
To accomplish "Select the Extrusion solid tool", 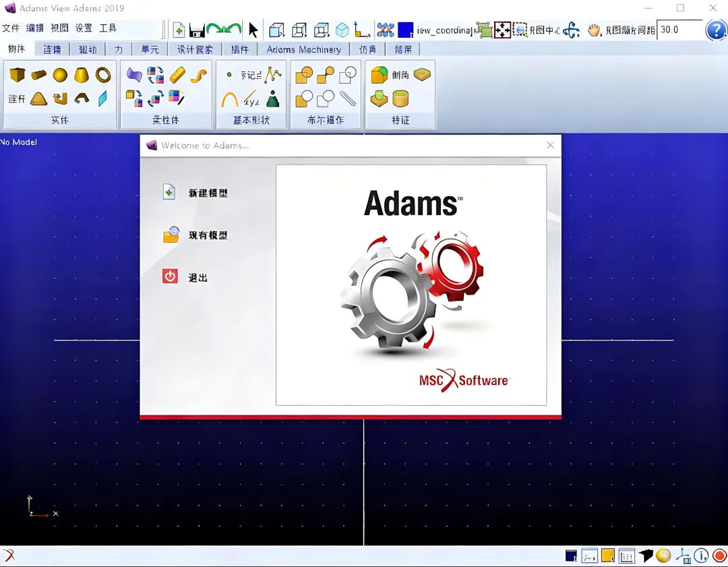I will (x=60, y=98).
